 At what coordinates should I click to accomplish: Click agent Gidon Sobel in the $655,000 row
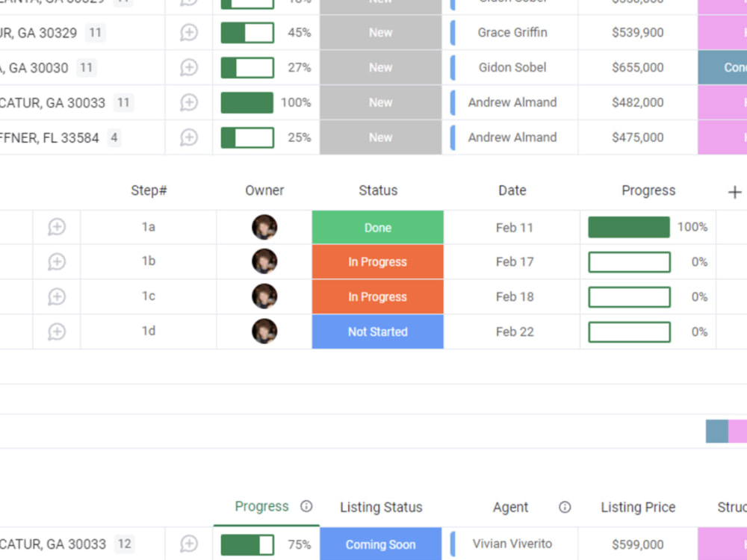pyautogui.click(x=512, y=67)
